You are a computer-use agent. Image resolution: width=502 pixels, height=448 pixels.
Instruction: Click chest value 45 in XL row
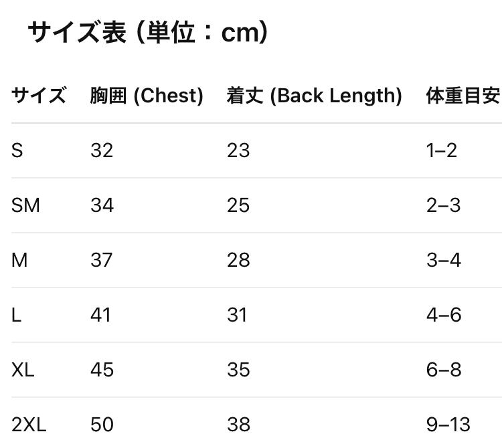(102, 370)
